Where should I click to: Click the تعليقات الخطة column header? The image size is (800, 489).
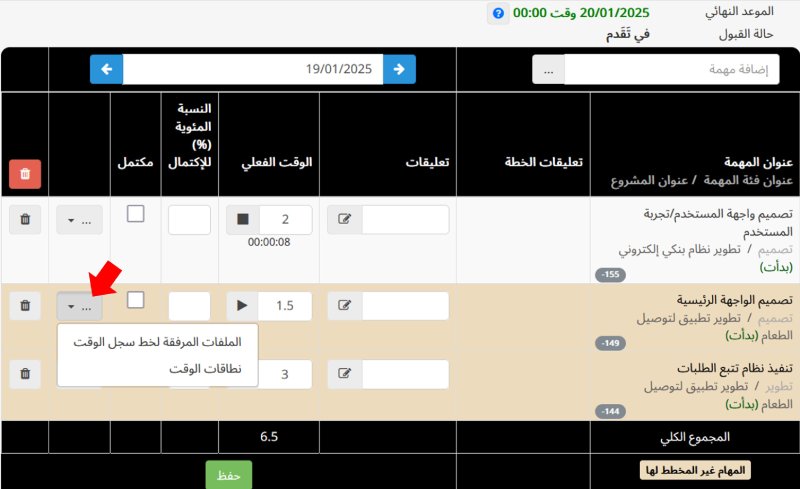tap(543, 162)
